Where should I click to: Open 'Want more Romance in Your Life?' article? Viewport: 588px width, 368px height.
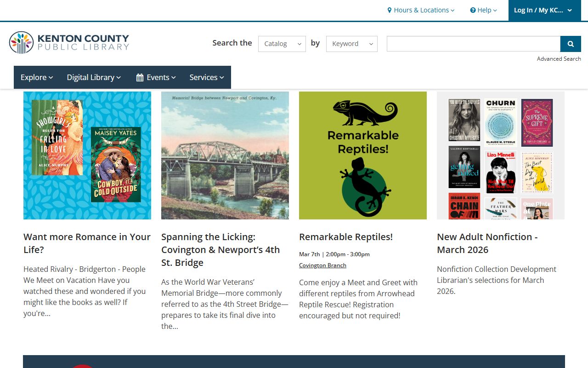[87, 243]
